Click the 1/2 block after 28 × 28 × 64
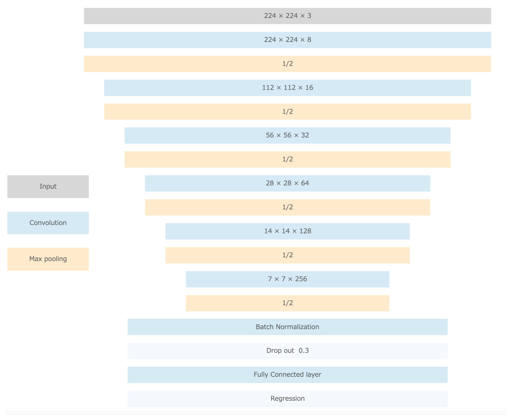 [x=287, y=207]
